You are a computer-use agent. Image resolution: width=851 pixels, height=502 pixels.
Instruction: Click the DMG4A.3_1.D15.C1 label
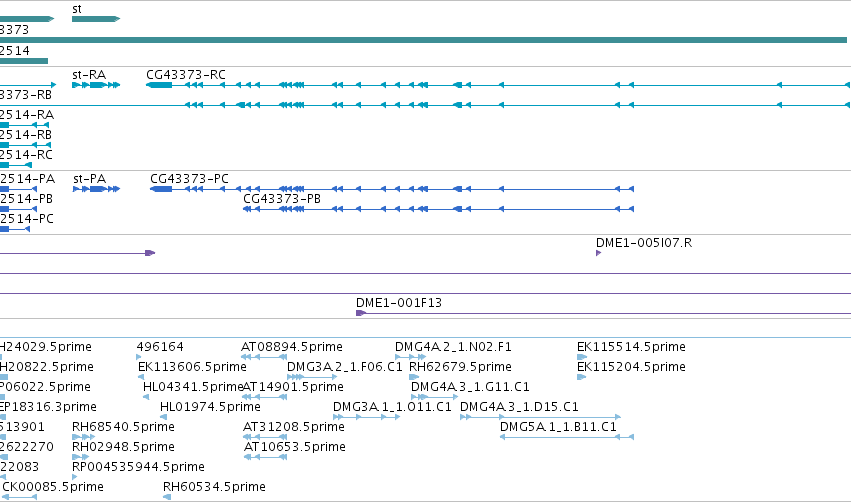pos(519,407)
